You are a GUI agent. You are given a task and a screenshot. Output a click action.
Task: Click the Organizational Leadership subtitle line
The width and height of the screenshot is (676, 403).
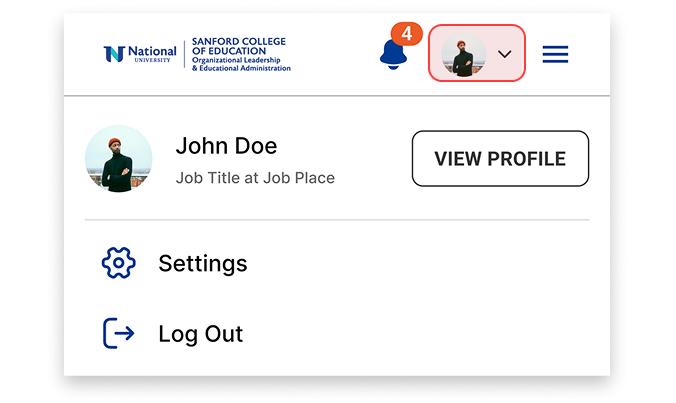pyautogui.click(x=236, y=60)
